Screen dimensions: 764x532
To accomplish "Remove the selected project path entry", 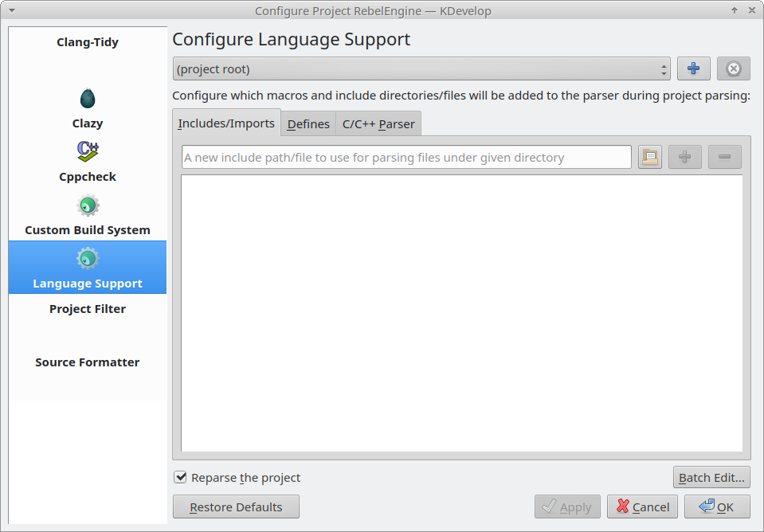I will pos(733,68).
